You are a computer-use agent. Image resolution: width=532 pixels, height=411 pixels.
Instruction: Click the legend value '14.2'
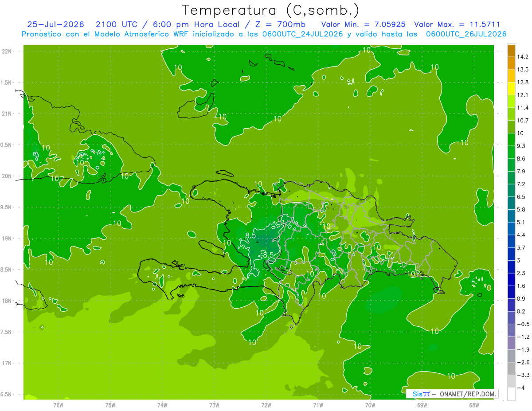pyautogui.click(x=522, y=57)
